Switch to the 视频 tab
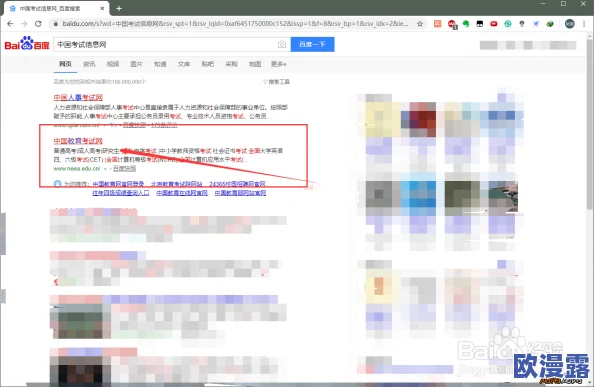 click(113, 64)
